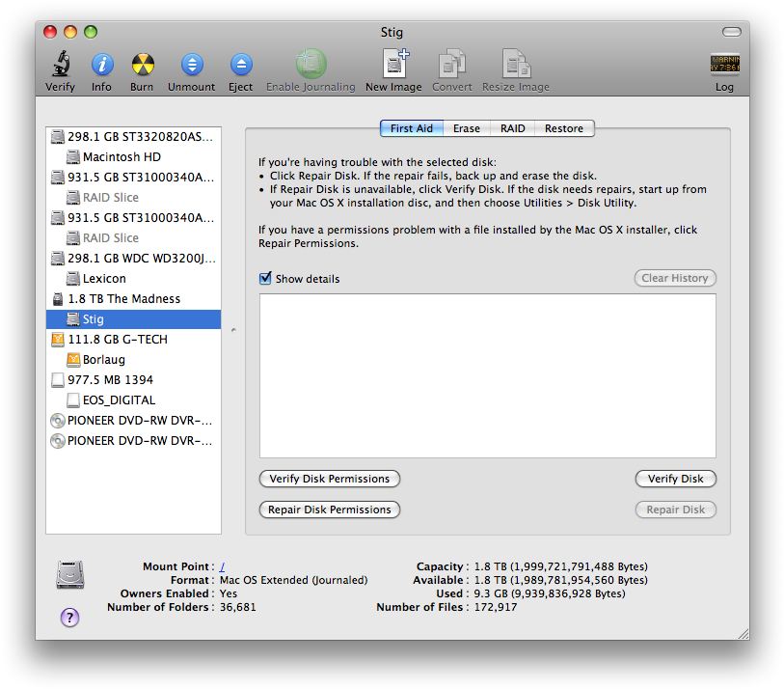Screen dimensions: 784x689
Task: Click the Verify microscope icon in toolbar
Action: pyautogui.click(x=60, y=66)
